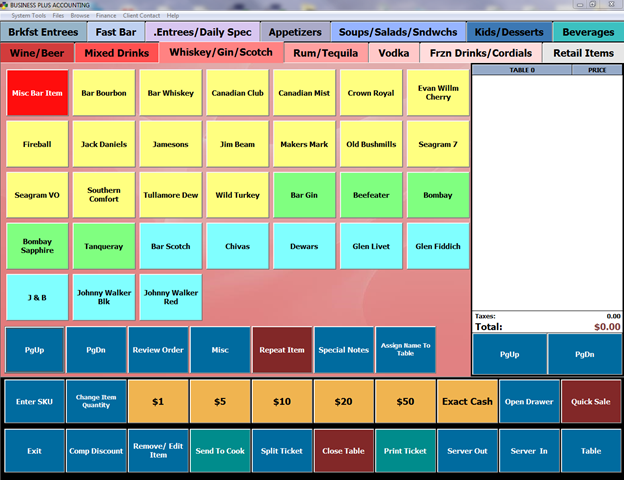Open the Retail Items tab

(x=583, y=53)
